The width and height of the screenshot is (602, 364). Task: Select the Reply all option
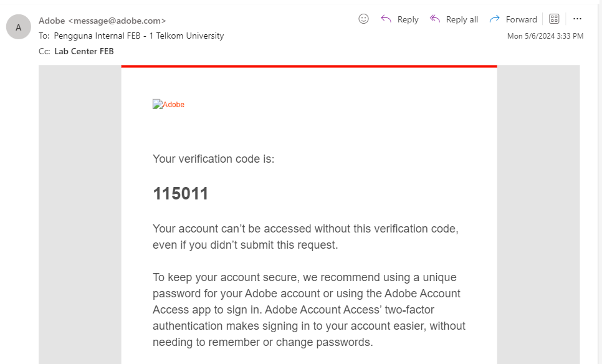[462, 19]
